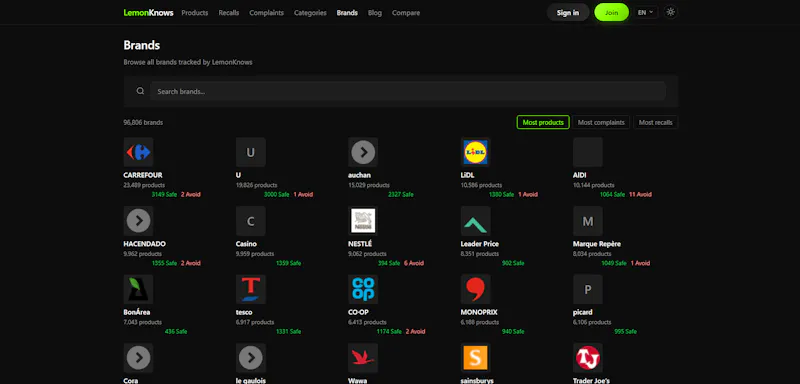800x384 pixels.
Task: Focus the Search brands field
Action: click(x=407, y=91)
